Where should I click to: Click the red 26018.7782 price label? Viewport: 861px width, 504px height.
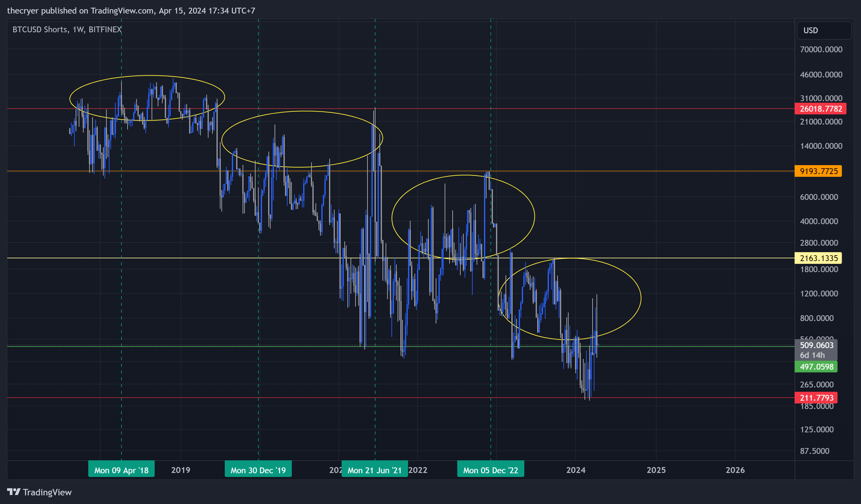[x=821, y=109]
